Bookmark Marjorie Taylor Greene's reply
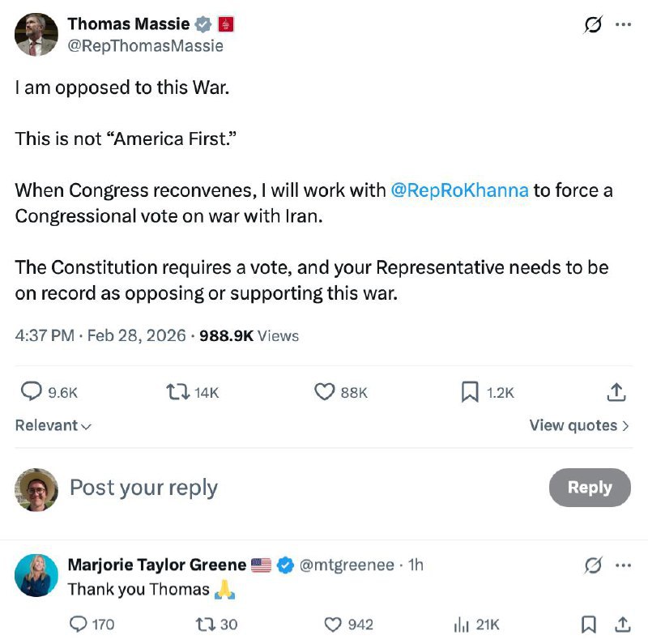This screenshot has width=648, height=644. pyautogui.click(x=590, y=624)
